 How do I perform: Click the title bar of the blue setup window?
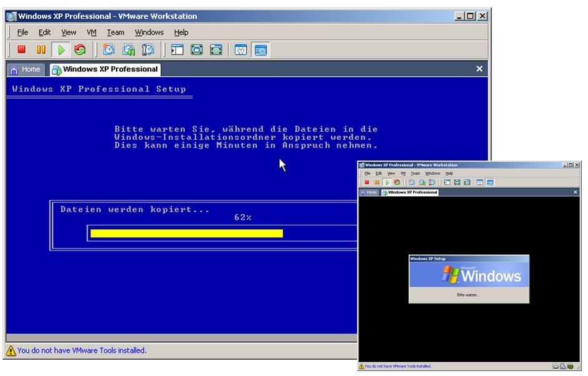248,16
